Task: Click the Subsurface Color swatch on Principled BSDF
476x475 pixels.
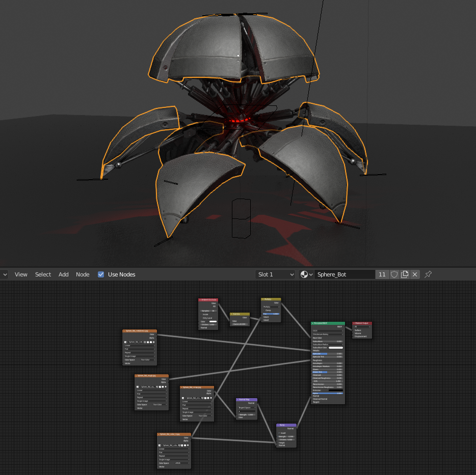Action: [x=336, y=348]
